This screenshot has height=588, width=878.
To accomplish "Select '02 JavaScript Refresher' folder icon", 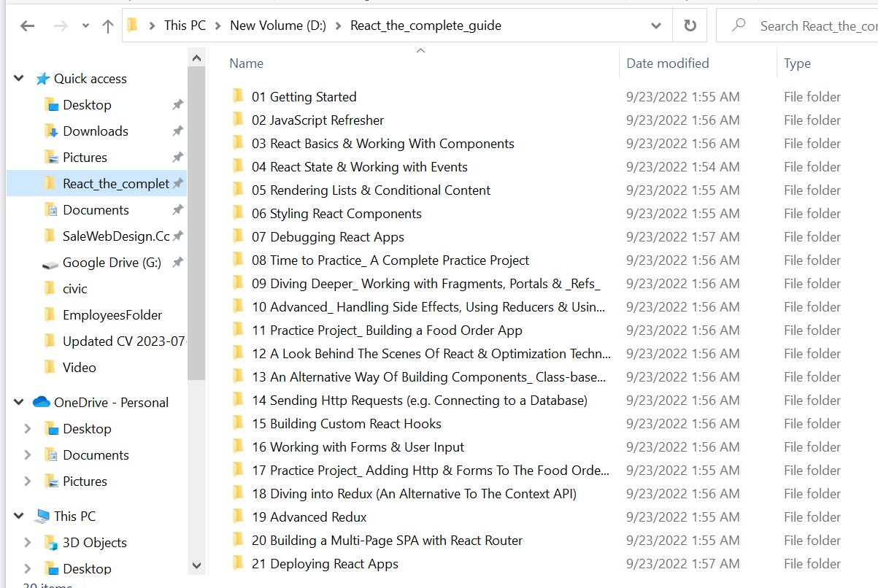I will 238,120.
